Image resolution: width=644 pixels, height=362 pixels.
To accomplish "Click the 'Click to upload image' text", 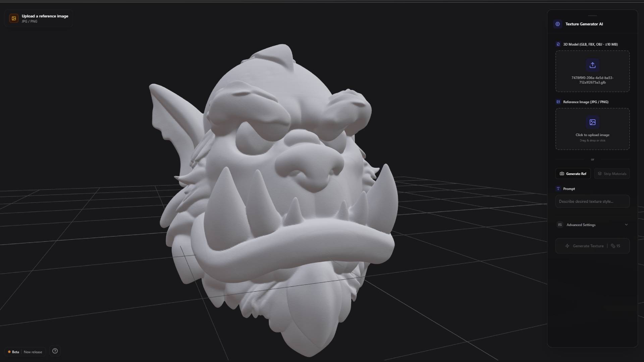I will 592,135.
